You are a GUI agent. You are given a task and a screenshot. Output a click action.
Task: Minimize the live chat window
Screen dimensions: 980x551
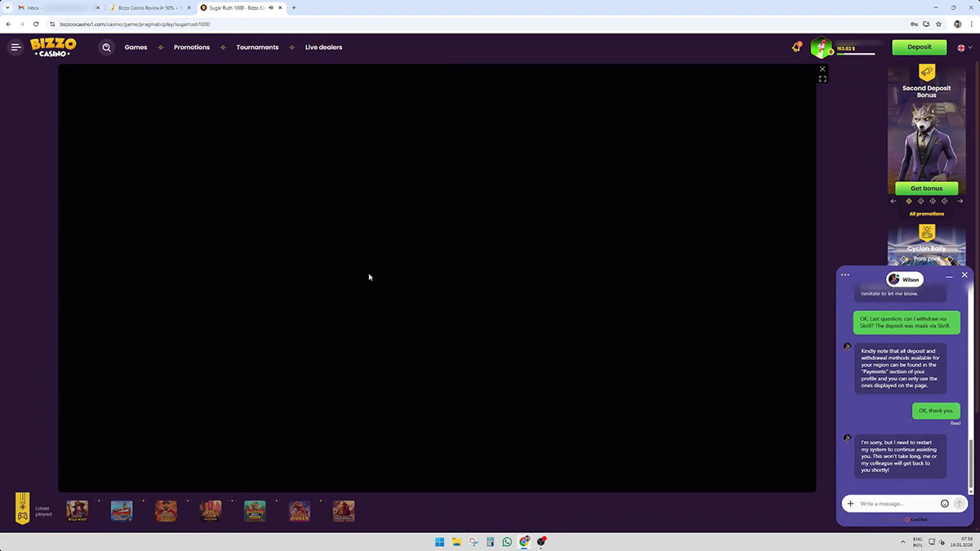coord(949,276)
